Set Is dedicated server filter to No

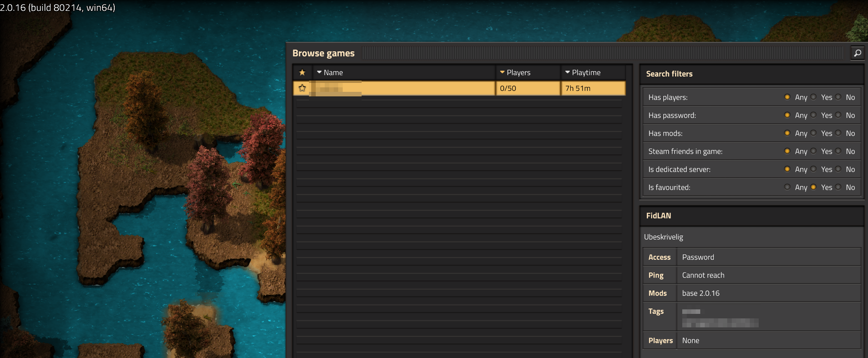[838, 169]
